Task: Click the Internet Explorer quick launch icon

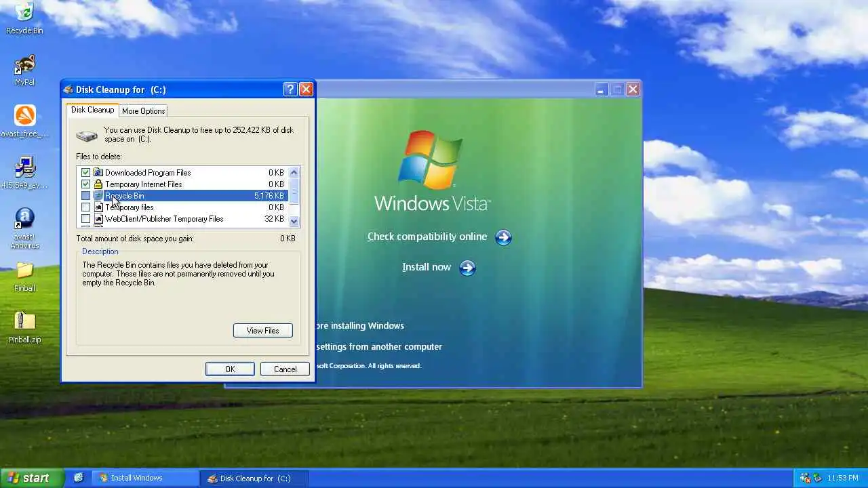Action: click(x=79, y=478)
